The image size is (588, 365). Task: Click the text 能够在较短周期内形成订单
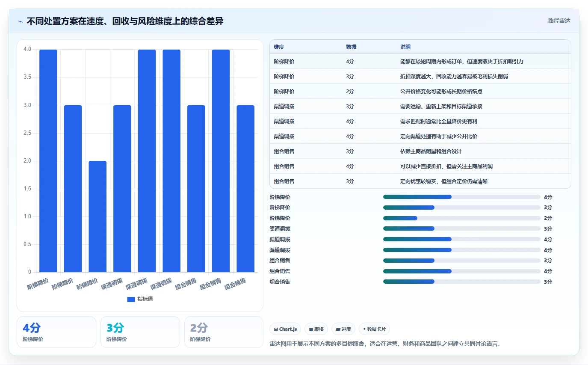431,62
